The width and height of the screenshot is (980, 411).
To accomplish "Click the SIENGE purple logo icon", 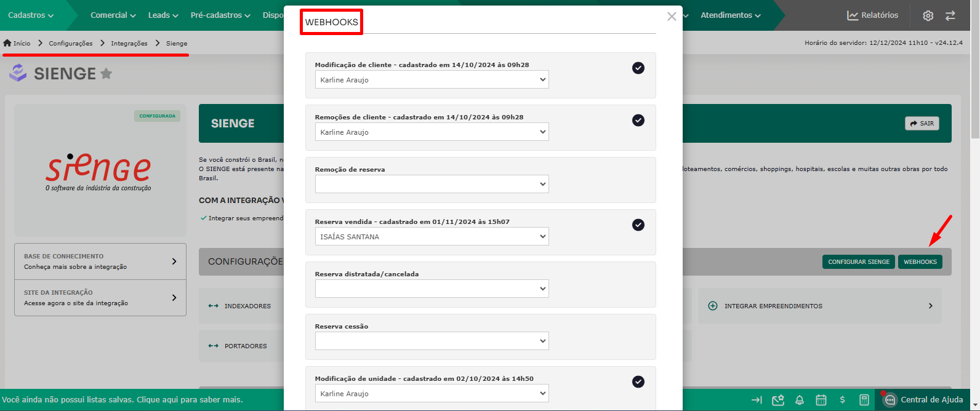I will pos(18,73).
